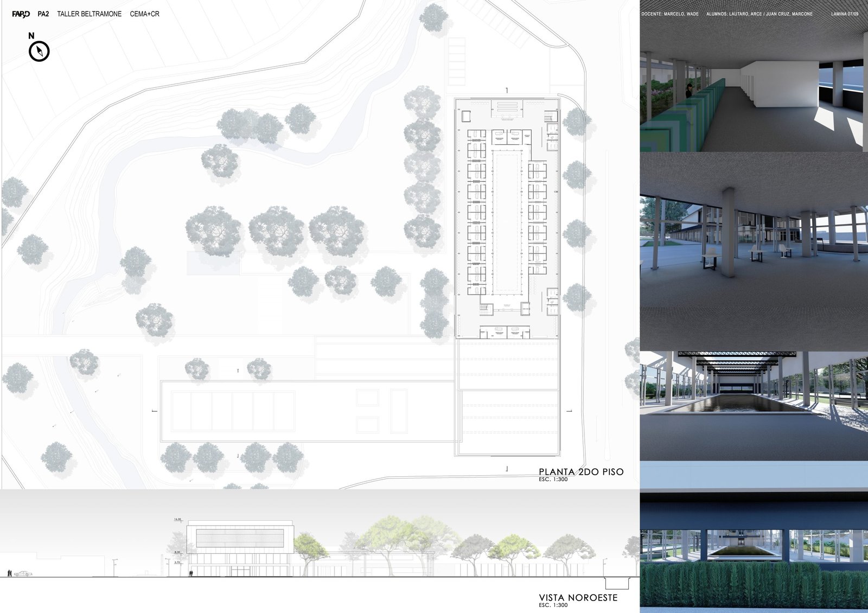Click the DOCENTE: MARCELO, WADE text
Screen dimensions: 868x613
point(669,14)
